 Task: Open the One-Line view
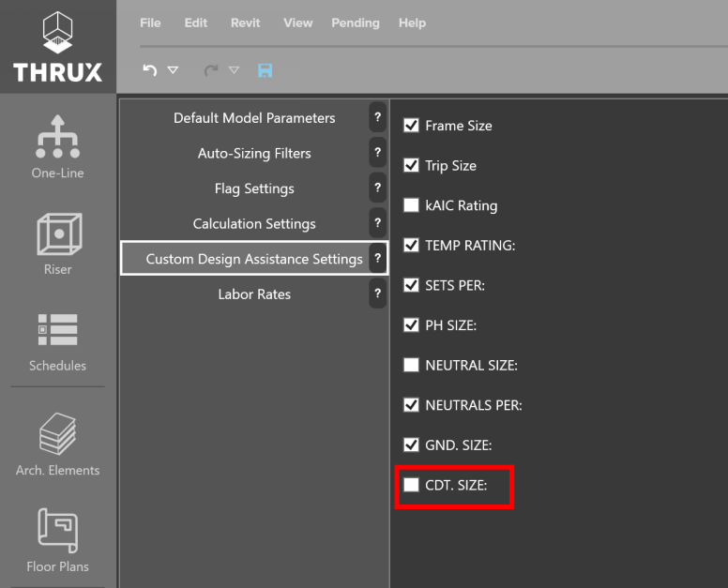click(x=57, y=146)
